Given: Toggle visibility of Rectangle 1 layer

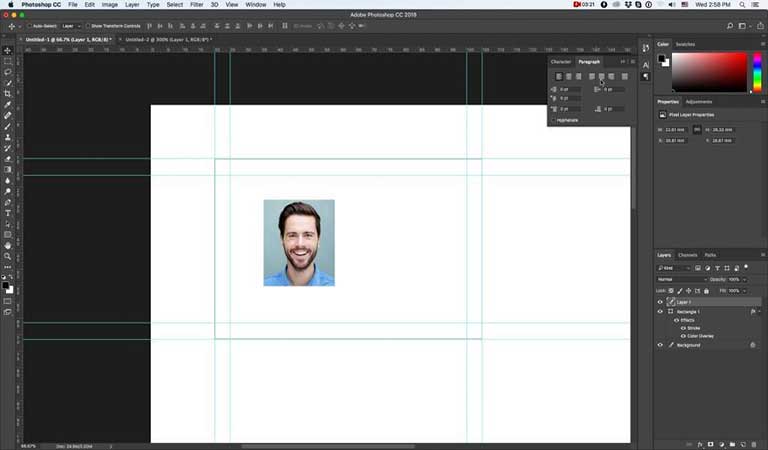Looking at the screenshot, I should pos(660,312).
